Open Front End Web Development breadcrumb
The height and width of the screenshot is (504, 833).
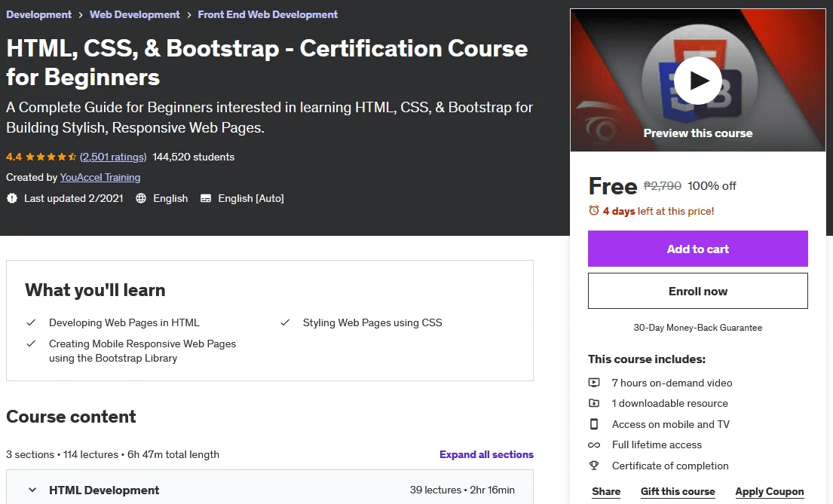pyautogui.click(x=268, y=14)
